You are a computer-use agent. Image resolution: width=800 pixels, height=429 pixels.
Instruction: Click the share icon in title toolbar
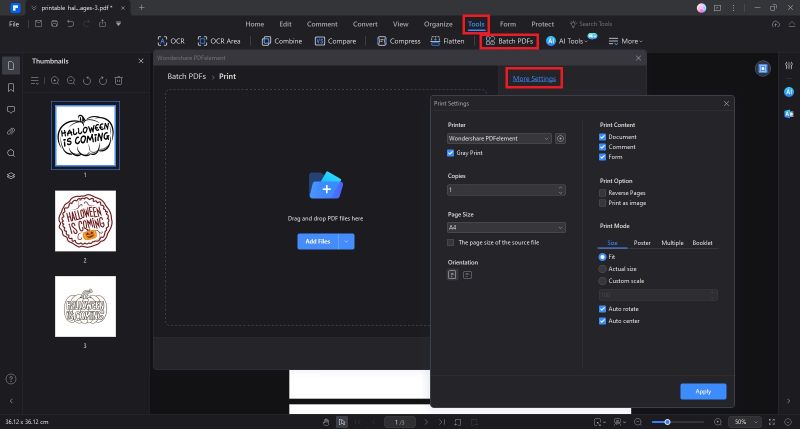[103, 23]
